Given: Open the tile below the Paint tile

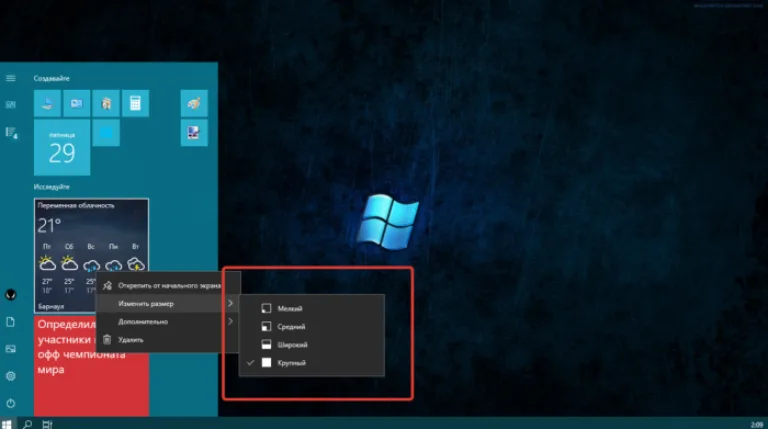Looking at the screenshot, I should click(x=194, y=133).
